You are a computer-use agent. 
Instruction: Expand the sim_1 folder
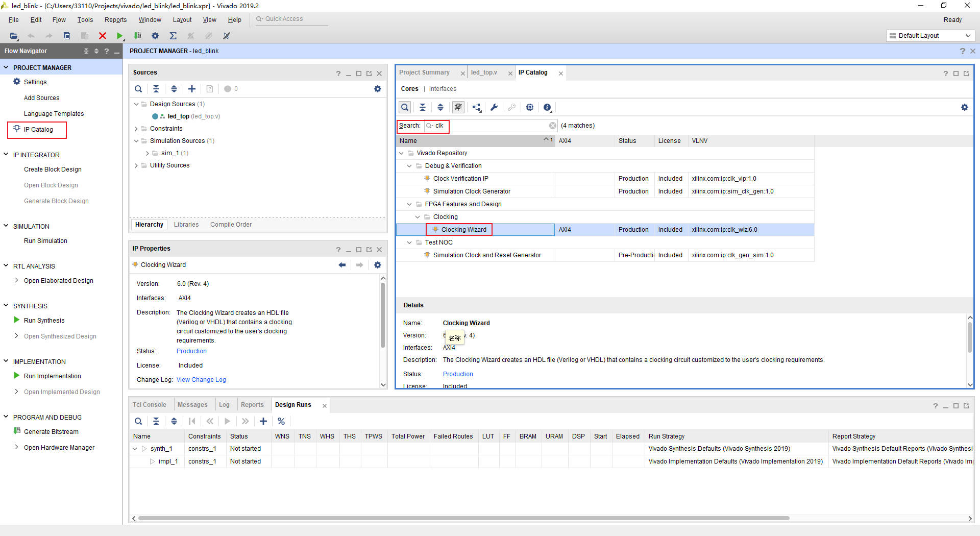148,153
